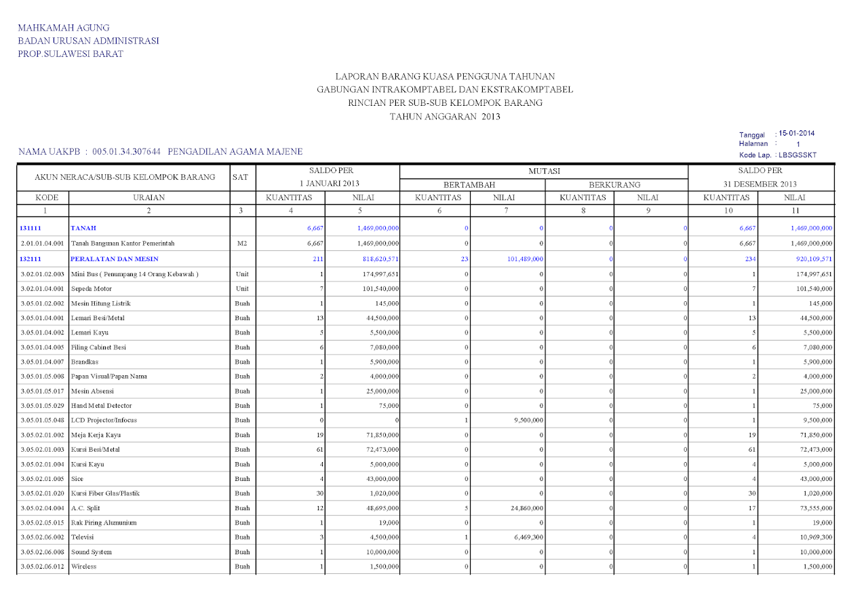
Task: Click "Kursi Besi/Metal" description
Action: 96,450
